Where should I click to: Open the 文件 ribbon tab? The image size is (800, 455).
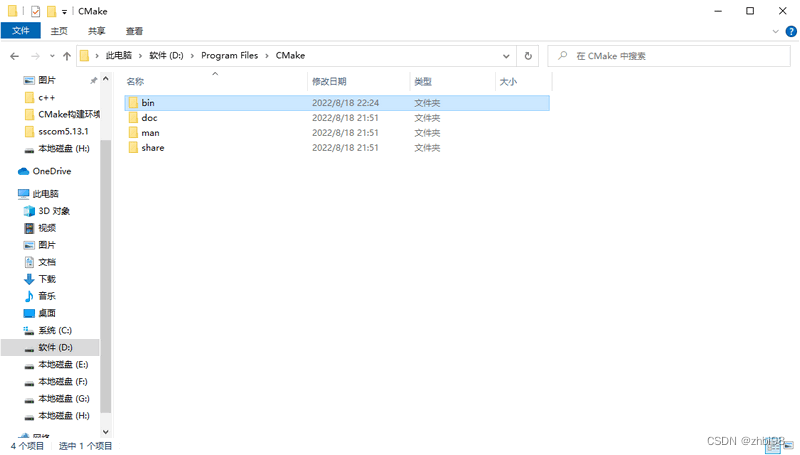pyautogui.click(x=20, y=31)
